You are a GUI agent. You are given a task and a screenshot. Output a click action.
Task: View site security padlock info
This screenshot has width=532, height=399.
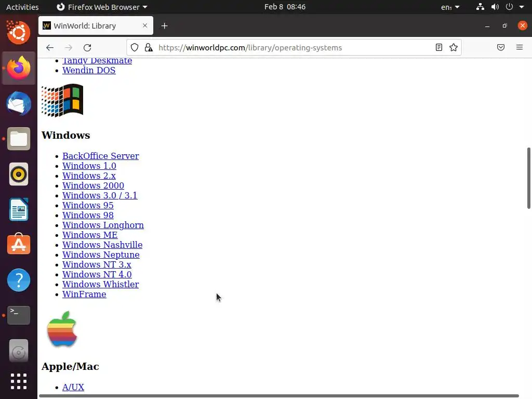[x=149, y=47]
